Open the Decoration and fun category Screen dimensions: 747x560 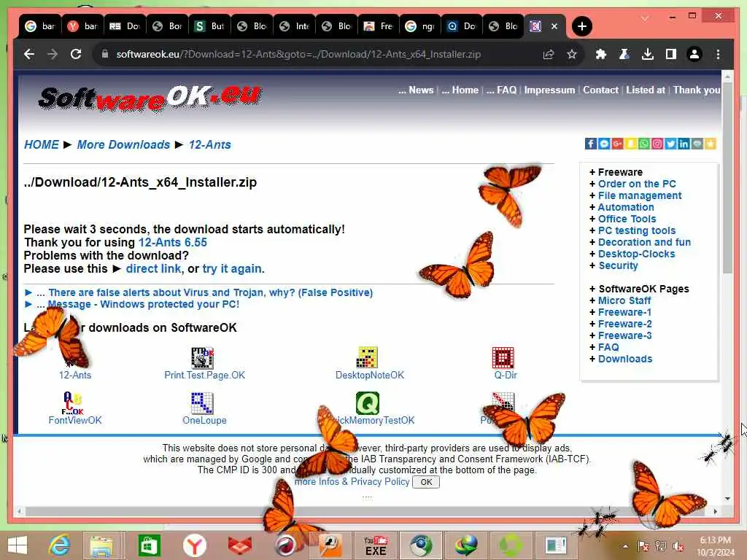pyautogui.click(x=644, y=242)
